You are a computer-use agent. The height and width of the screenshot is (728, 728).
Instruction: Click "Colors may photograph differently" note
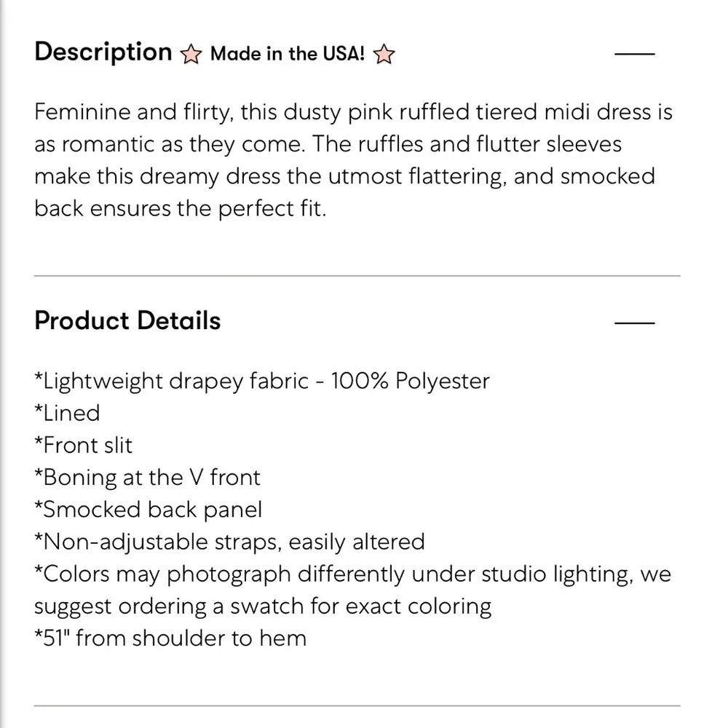[352, 574]
